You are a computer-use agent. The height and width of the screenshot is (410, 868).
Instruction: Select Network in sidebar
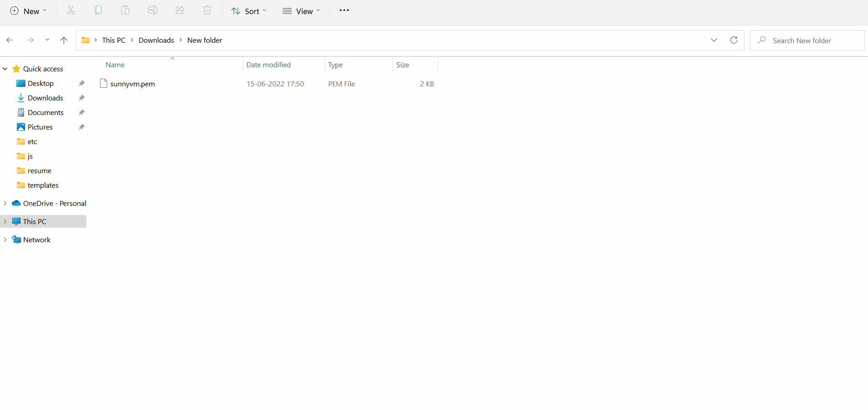click(37, 240)
